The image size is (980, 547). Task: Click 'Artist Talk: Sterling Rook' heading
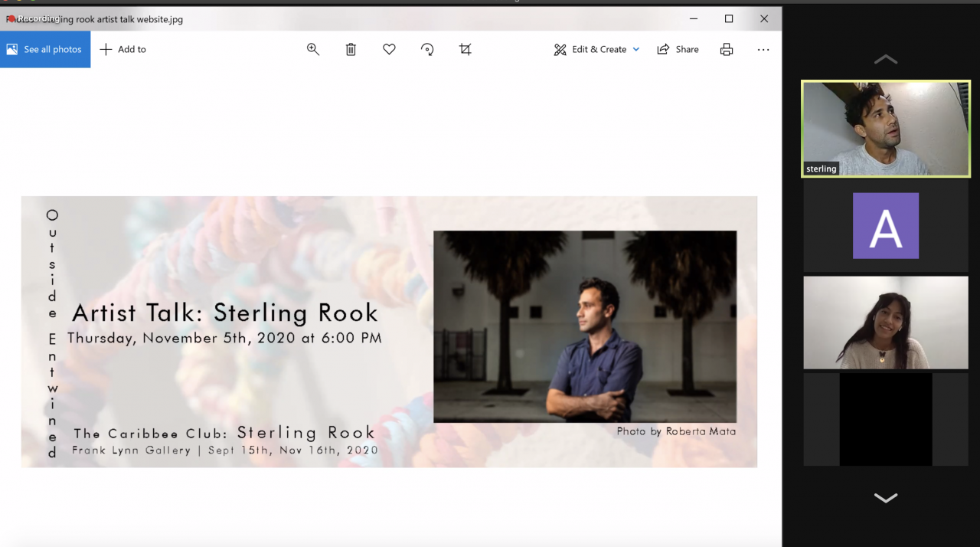pos(225,313)
